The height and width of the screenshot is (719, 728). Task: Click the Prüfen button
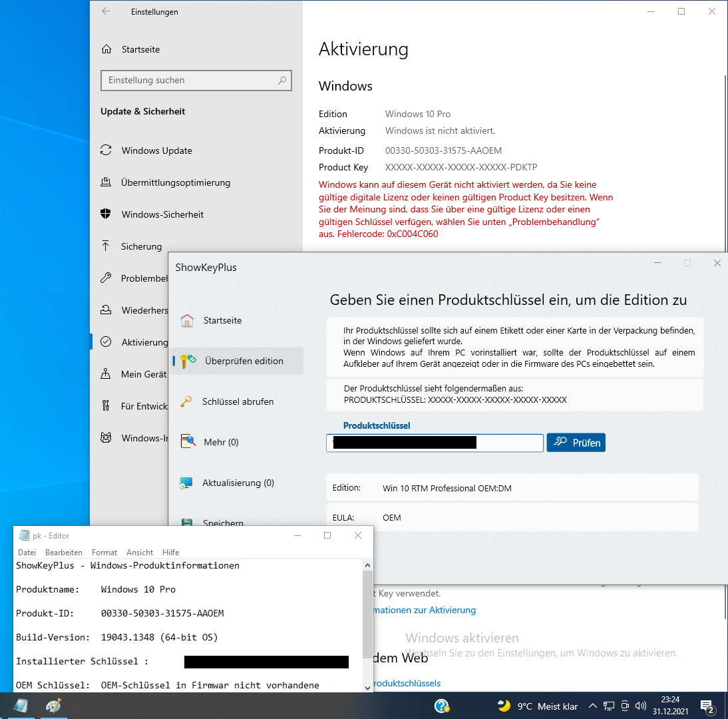pos(576,443)
